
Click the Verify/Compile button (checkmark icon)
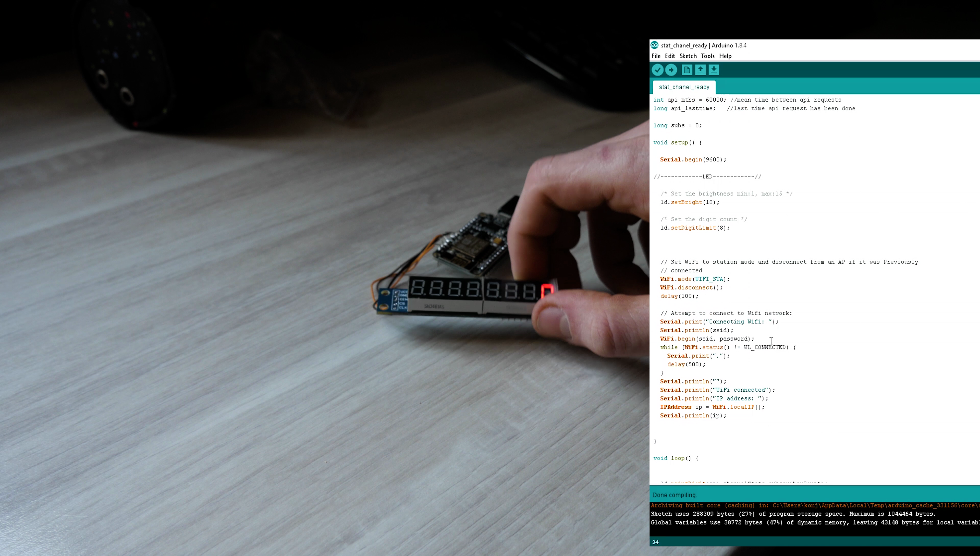[658, 69]
